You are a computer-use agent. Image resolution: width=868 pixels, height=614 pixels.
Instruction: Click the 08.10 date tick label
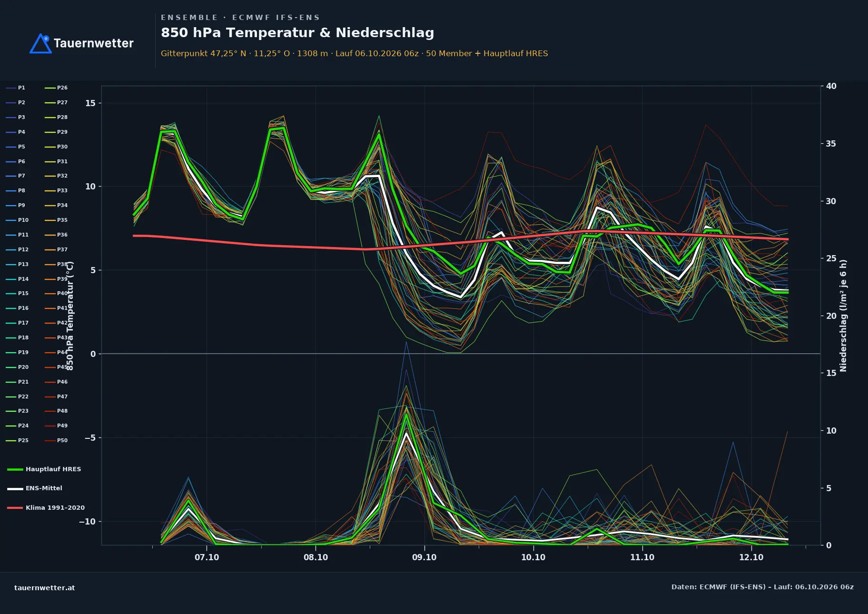(x=316, y=557)
